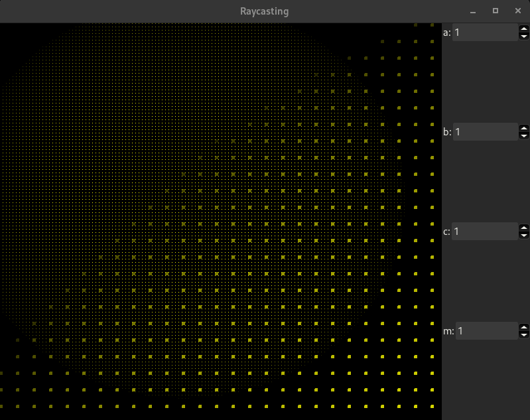This screenshot has width=530, height=420.
Task: Click the 'a:' label in side panel
Action: (447, 33)
